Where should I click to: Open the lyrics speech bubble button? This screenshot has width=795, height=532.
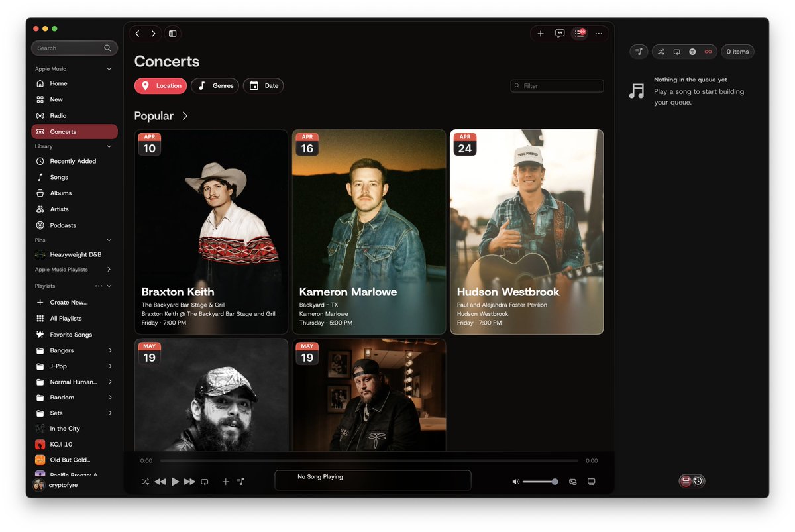pyautogui.click(x=560, y=34)
